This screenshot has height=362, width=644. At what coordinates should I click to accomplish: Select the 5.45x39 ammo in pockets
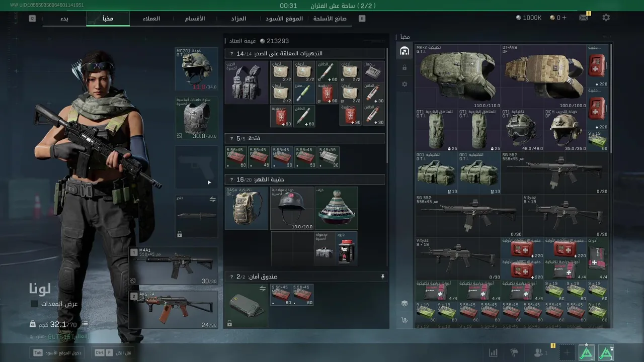click(x=329, y=157)
